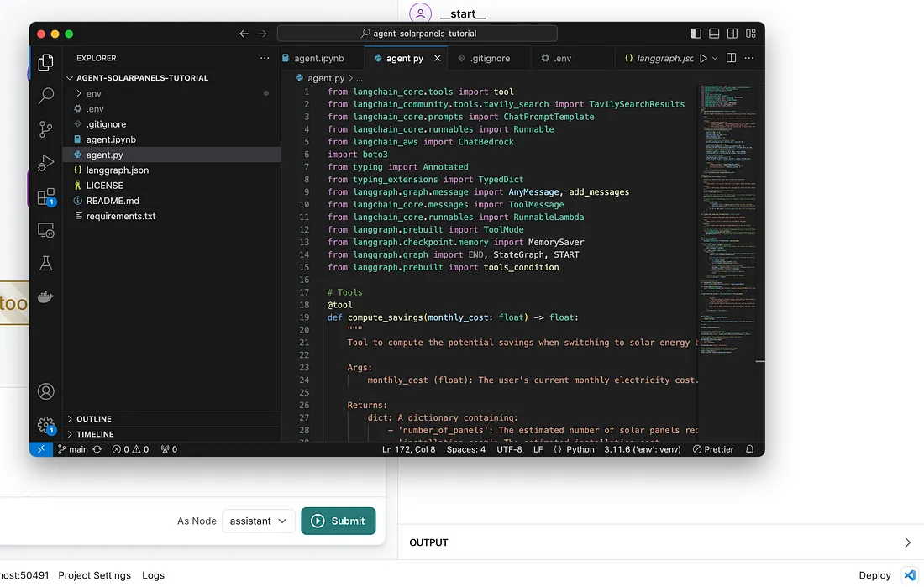Image resolution: width=924 pixels, height=587 pixels.
Task: Click the code minimap
Action: [x=728, y=219]
